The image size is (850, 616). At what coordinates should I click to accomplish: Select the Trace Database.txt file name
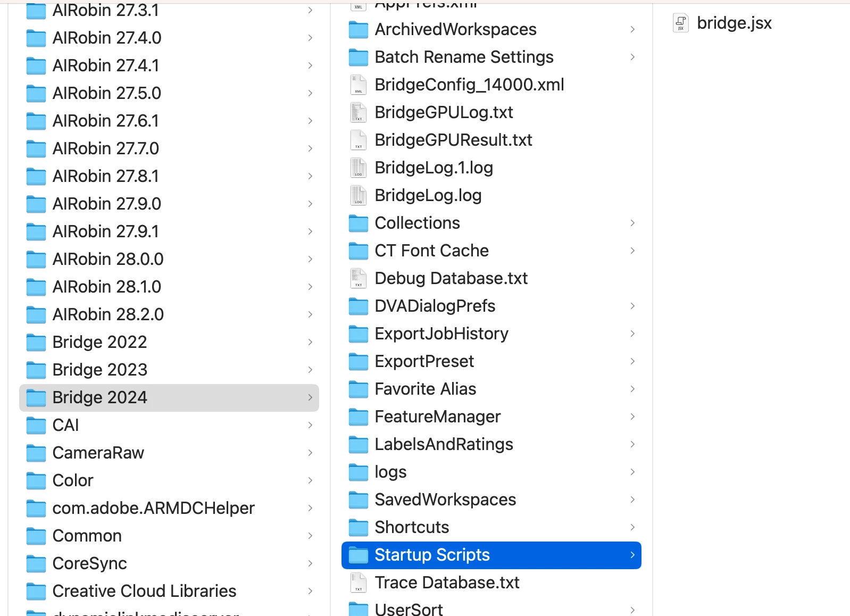click(447, 582)
